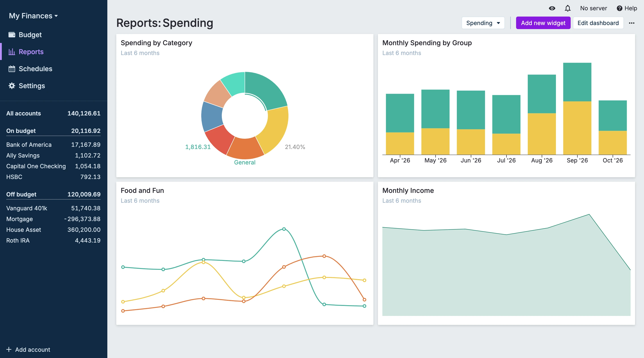Click the orange line's highest data point
Viewport: 644px width, 358px height.
pyautogui.click(x=324, y=256)
